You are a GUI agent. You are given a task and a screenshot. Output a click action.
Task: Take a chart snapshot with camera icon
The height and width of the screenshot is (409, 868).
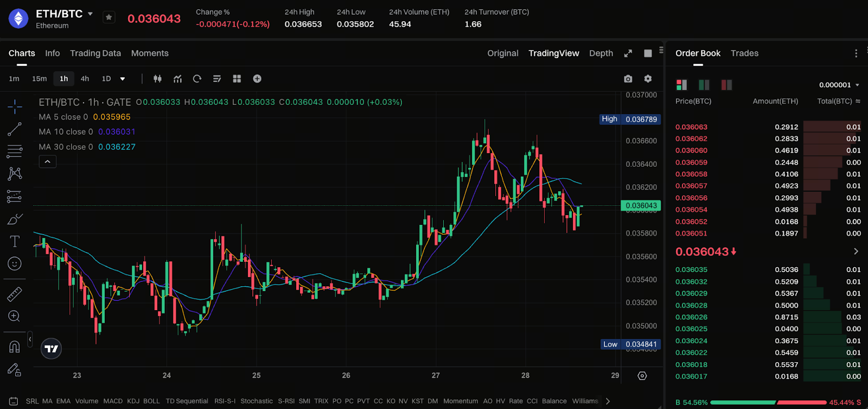point(628,79)
